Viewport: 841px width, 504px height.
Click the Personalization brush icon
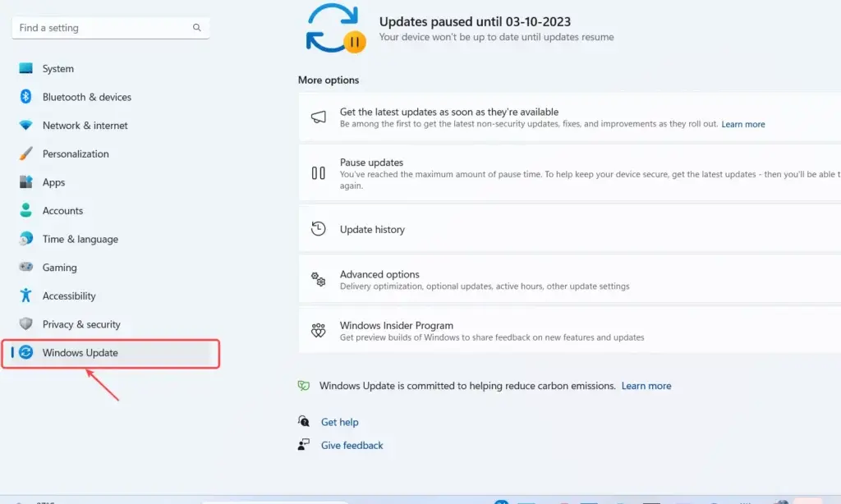coord(25,153)
